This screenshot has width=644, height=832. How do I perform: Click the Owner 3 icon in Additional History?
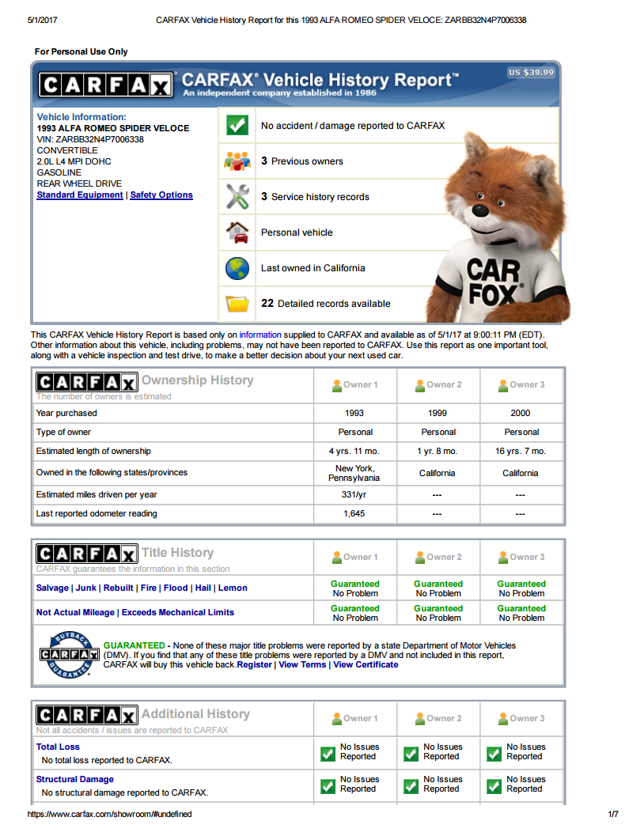click(502, 719)
